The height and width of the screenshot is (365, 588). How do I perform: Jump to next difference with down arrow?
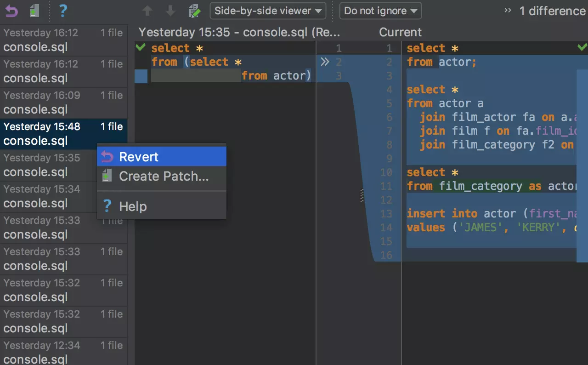pos(170,11)
